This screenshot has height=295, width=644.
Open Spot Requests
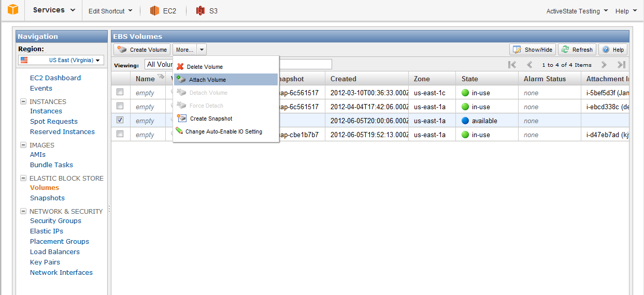54,121
